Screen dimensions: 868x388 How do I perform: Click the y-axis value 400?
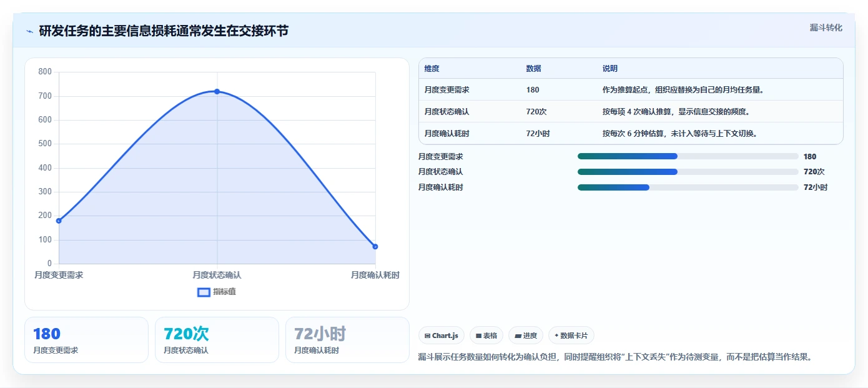click(x=45, y=168)
